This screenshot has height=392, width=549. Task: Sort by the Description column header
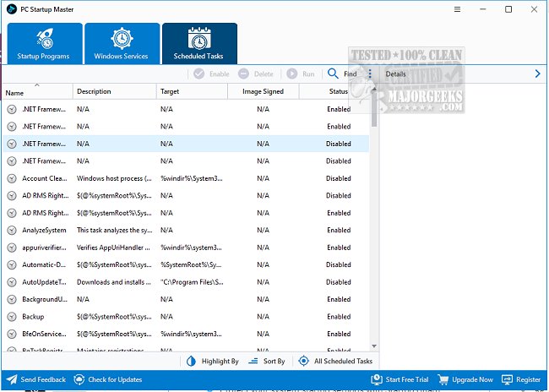pyautogui.click(x=115, y=91)
